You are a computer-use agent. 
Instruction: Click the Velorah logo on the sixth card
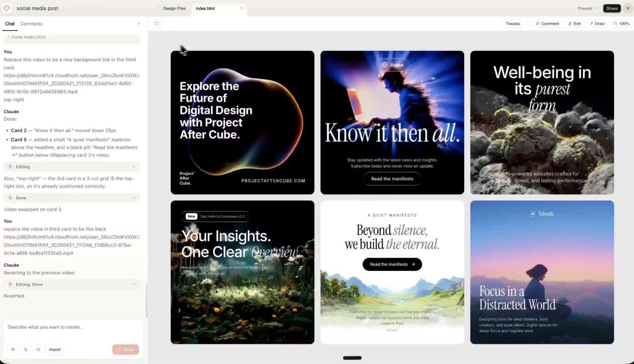pyautogui.click(x=542, y=214)
